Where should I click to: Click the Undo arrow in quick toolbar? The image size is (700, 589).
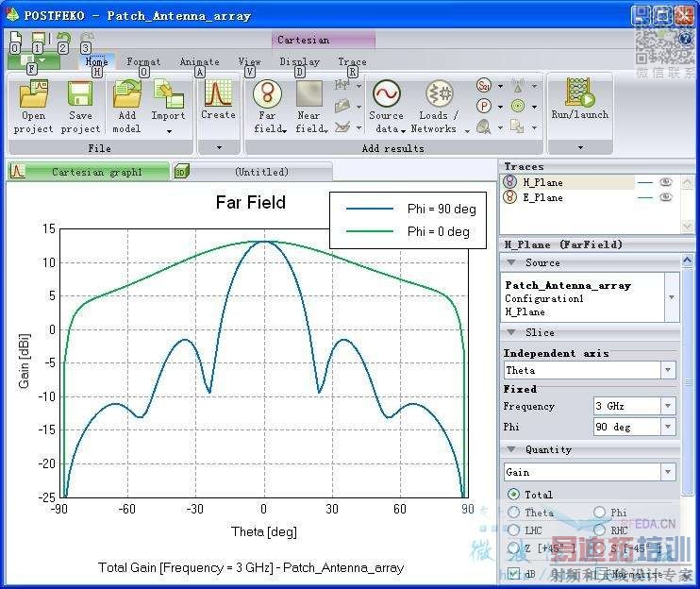coord(64,39)
